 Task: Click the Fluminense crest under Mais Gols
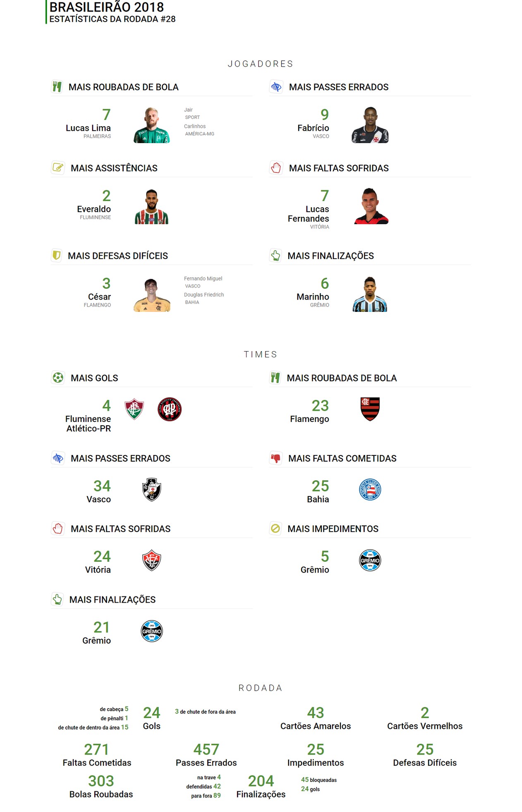click(134, 409)
